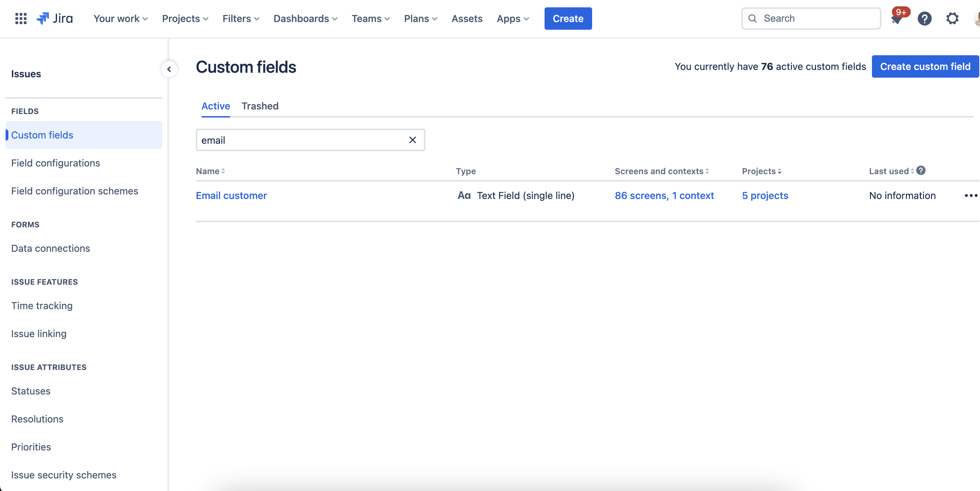Open the Email customer field

tap(231, 195)
